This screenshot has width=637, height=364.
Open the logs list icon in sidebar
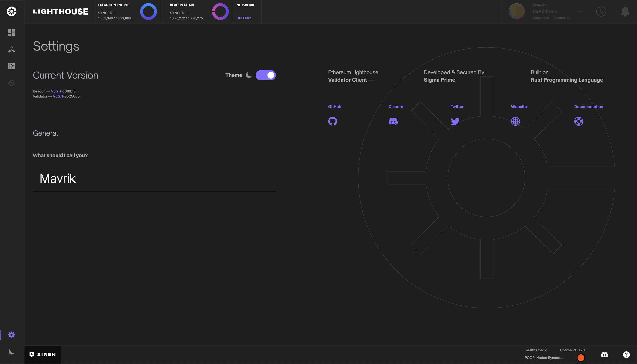pos(12,66)
